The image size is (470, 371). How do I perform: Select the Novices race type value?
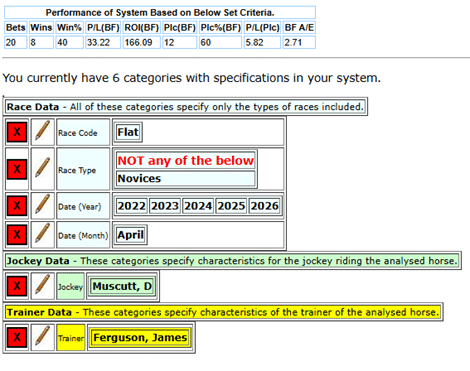click(186, 178)
